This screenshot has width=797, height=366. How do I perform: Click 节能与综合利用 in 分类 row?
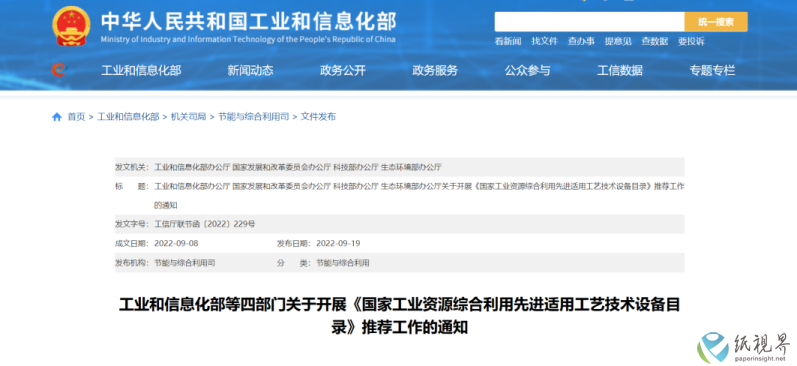pyautogui.click(x=343, y=263)
